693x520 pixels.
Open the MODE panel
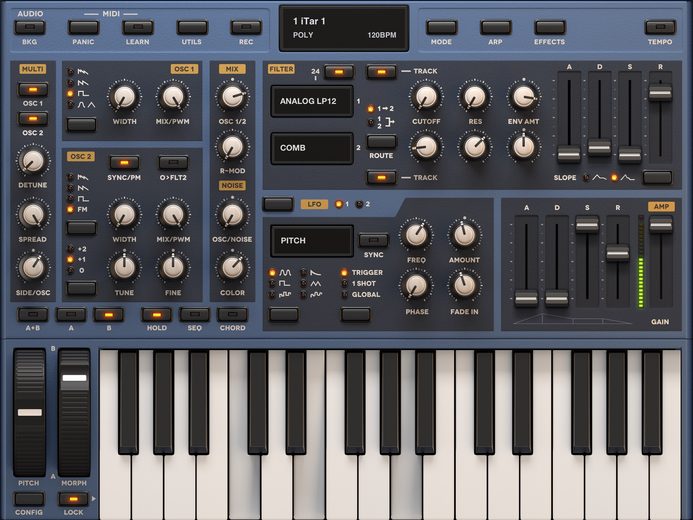441,27
